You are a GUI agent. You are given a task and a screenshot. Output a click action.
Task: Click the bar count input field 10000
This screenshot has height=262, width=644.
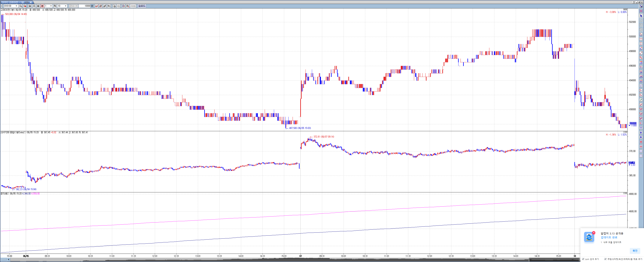pos(84,6)
